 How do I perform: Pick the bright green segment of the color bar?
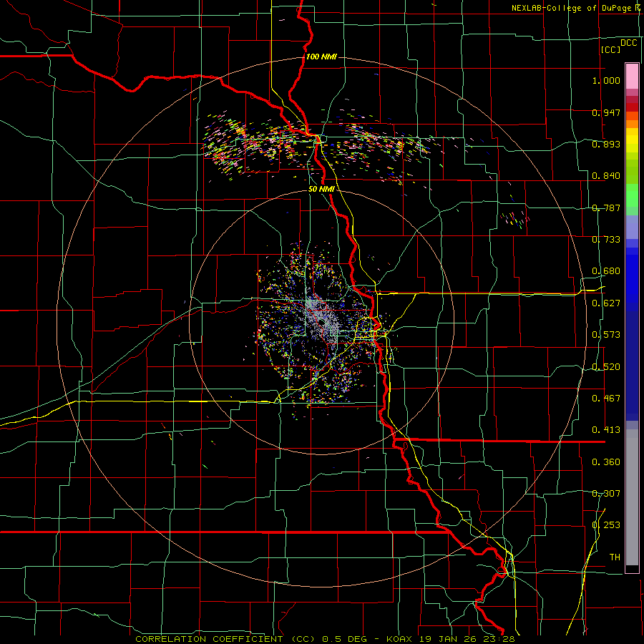(632, 195)
